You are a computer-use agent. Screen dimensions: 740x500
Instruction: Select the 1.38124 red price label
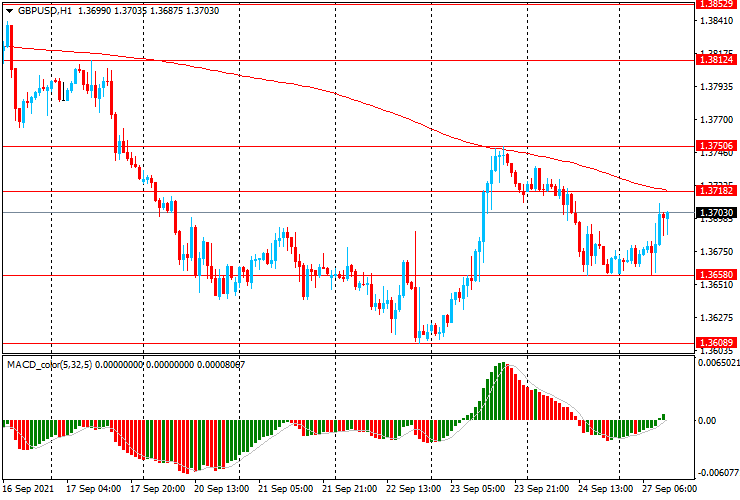pos(716,59)
